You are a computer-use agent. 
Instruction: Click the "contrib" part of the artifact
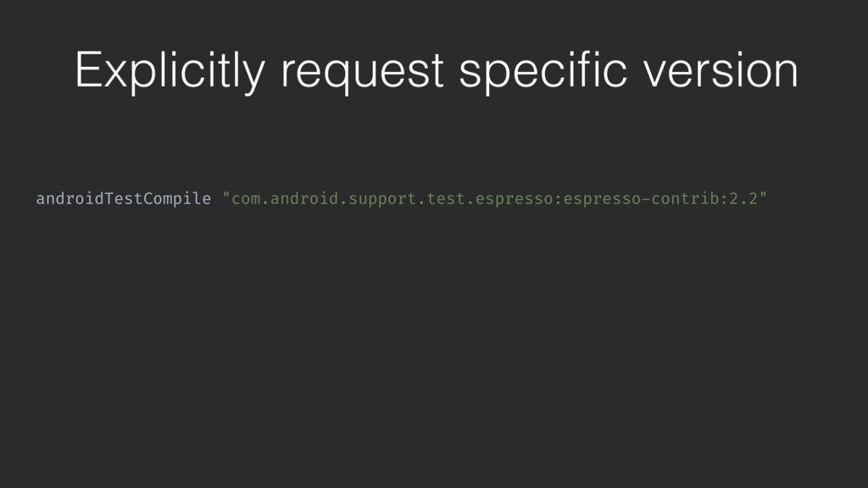pyautogui.click(x=685, y=198)
